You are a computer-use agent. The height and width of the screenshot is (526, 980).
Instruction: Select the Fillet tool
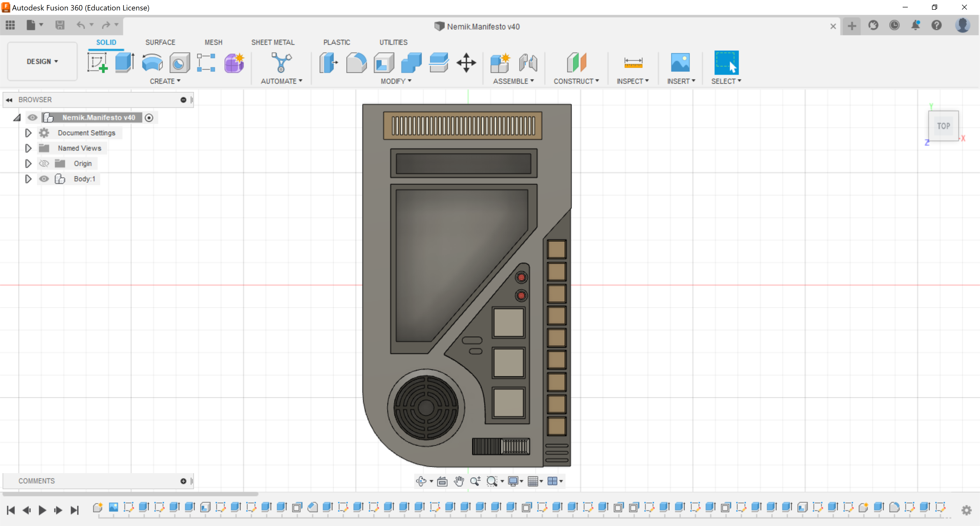coord(357,63)
